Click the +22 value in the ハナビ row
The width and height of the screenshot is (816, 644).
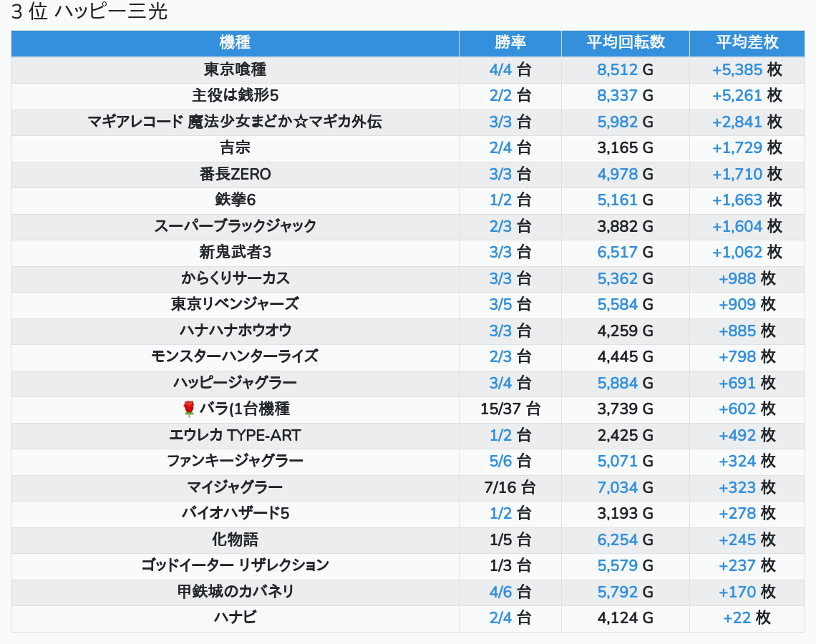pos(737,618)
